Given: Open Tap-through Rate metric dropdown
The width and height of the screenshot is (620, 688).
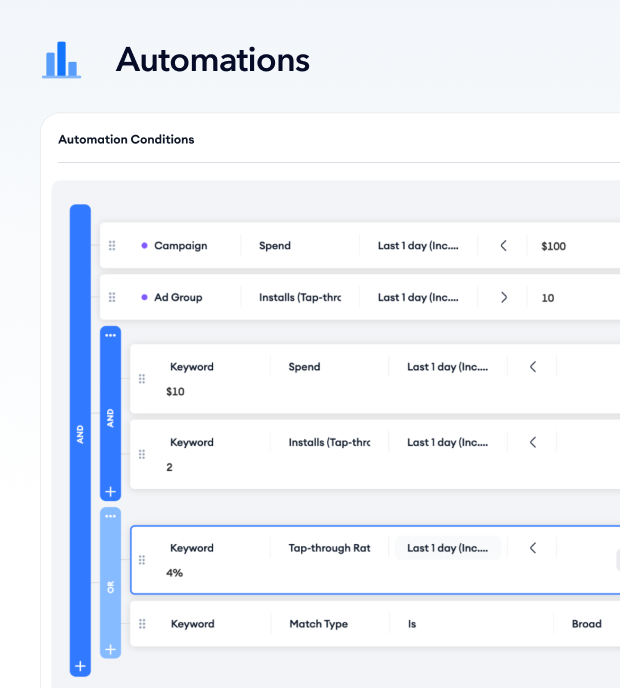Looking at the screenshot, I should click(x=330, y=548).
